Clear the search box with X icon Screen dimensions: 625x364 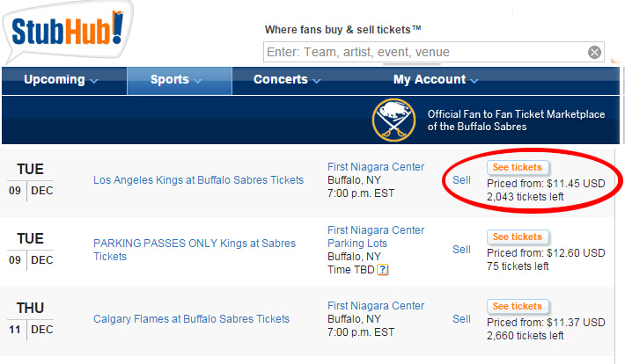click(x=594, y=52)
